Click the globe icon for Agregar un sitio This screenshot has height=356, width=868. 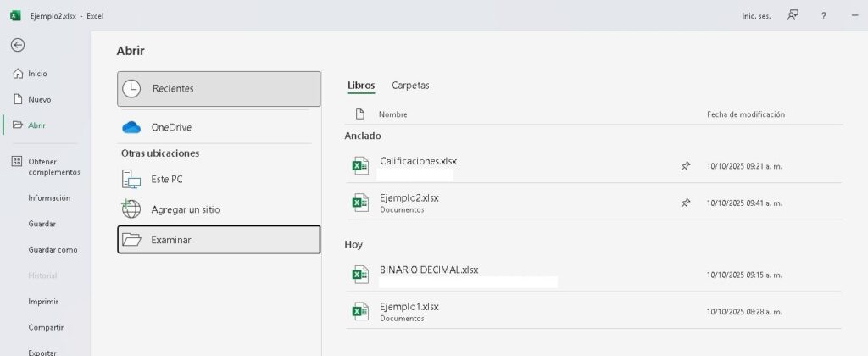point(131,209)
